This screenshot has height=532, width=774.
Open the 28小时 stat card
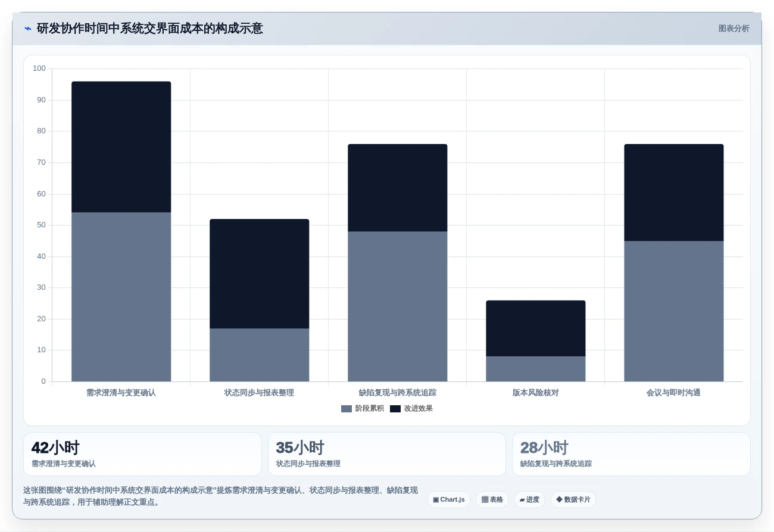tap(631, 454)
